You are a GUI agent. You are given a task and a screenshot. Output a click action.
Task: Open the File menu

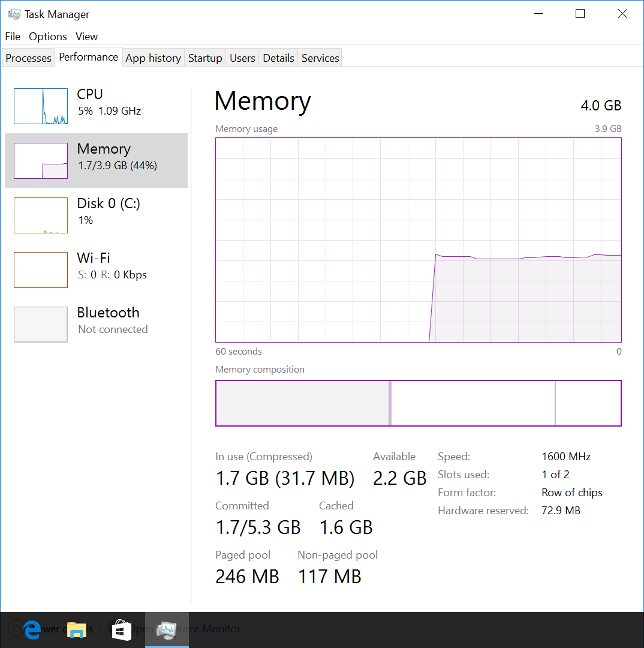(13, 37)
